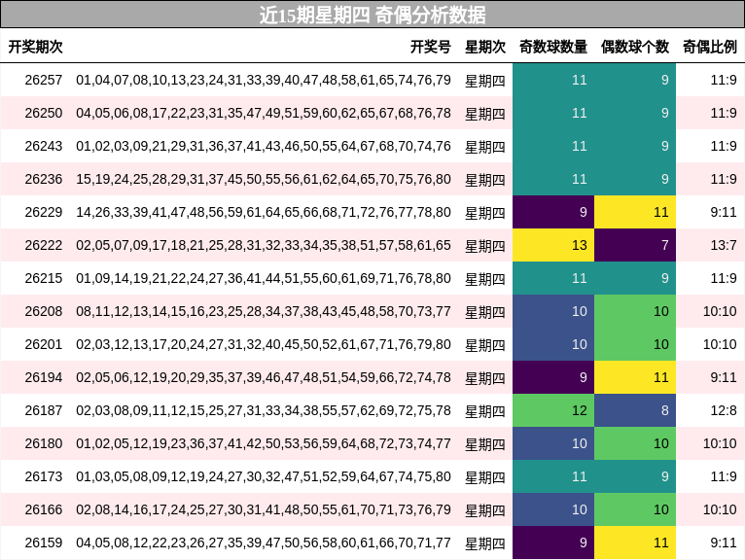745x560 pixels.
Task: Click draw period 26159
Action: coord(44,542)
